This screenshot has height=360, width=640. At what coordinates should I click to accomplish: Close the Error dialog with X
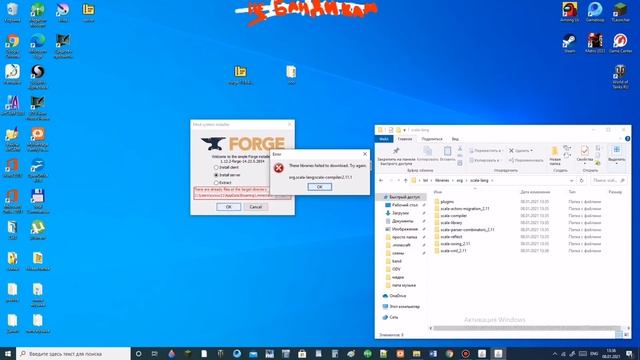(x=365, y=154)
